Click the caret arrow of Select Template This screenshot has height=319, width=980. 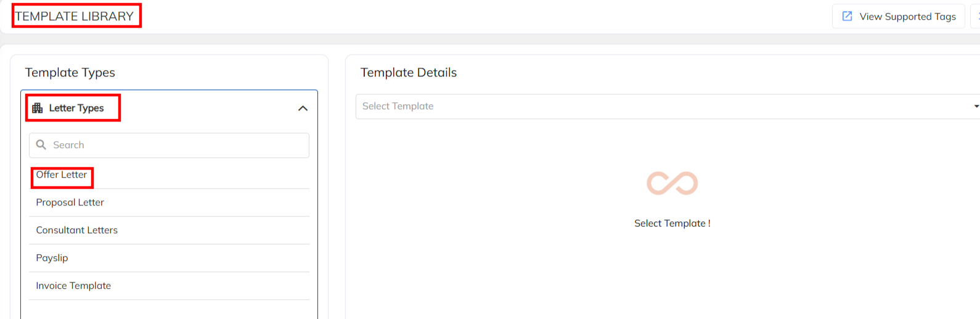(x=976, y=106)
